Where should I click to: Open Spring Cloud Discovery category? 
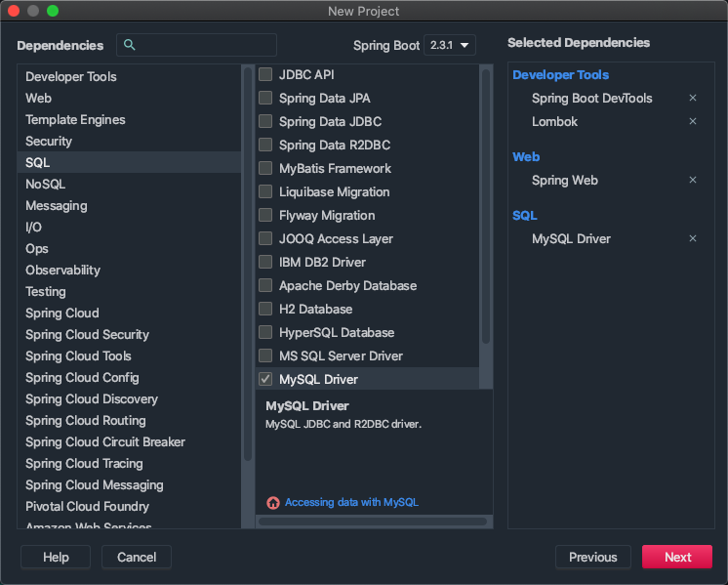129,399
